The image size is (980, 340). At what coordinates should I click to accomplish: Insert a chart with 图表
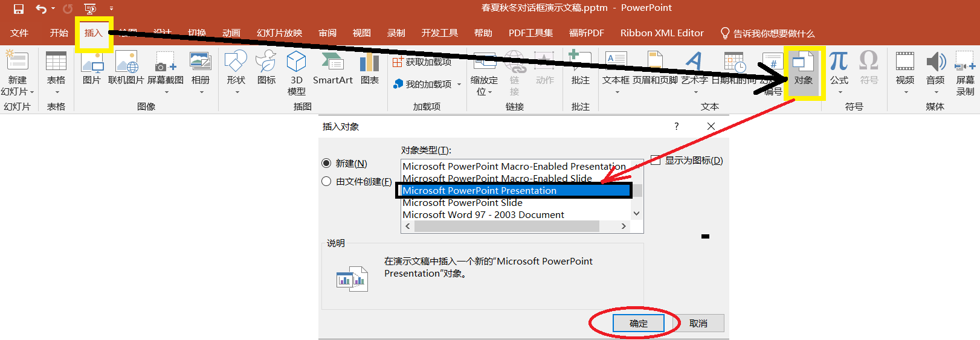pos(369,68)
